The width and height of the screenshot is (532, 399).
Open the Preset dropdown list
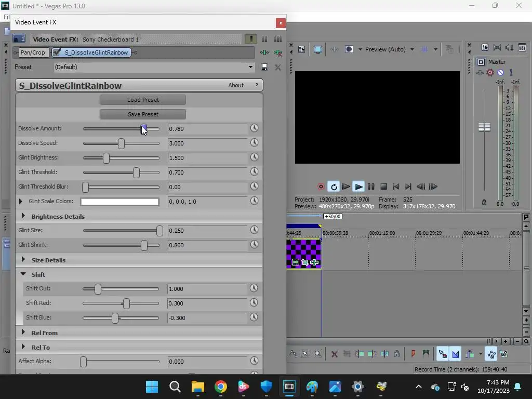(x=250, y=67)
